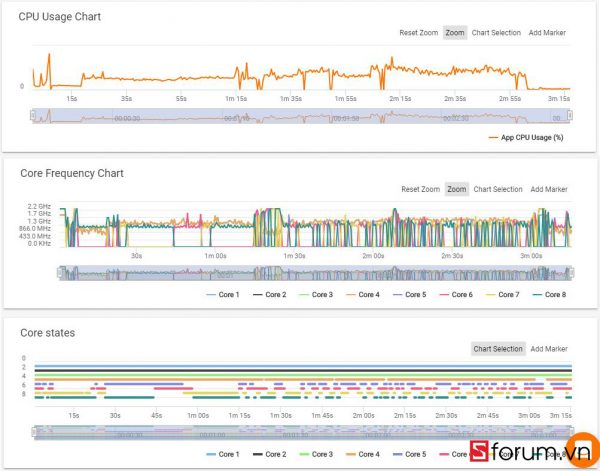Image resolution: width=600 pixels, height=471 pixels.
Task: Hide Core 8 in Core Frequency legend
Action: pos(549,295)
